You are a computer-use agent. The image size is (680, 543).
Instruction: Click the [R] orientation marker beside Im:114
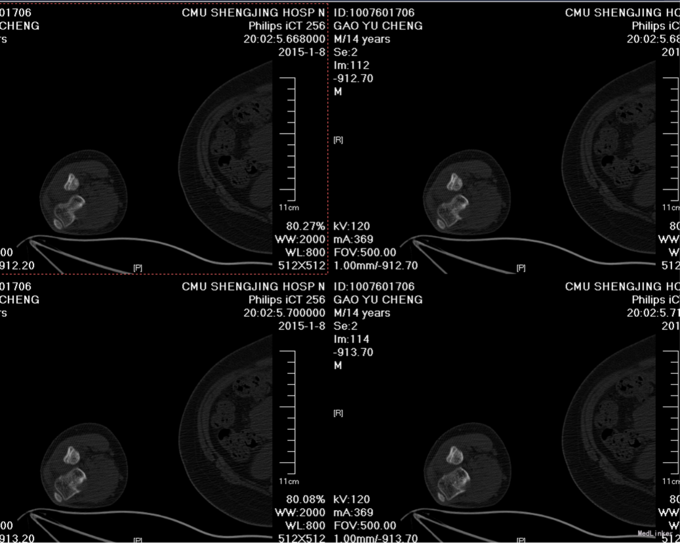click(x=338, y=413)
